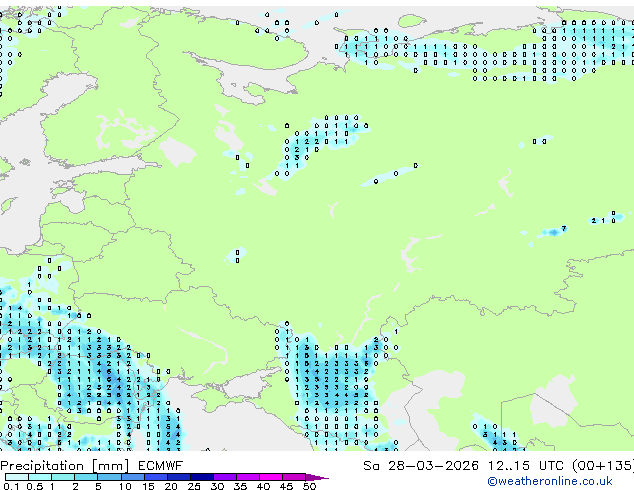Click the 40–45 mm magenta legend swatch

tap(271, 477)
